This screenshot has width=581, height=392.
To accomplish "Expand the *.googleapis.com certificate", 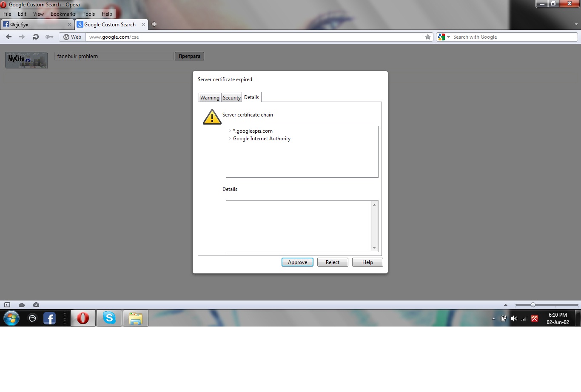I will pos(230,131).
